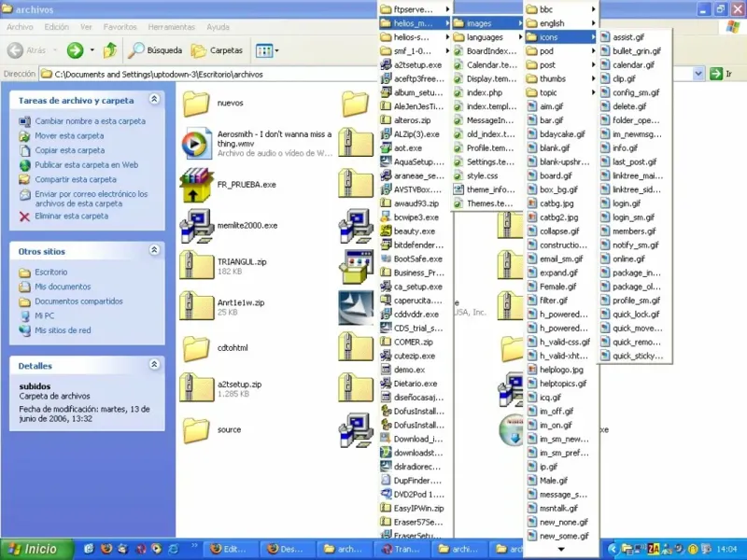Click the ZoneAlarm ZA tray icon

654,549
